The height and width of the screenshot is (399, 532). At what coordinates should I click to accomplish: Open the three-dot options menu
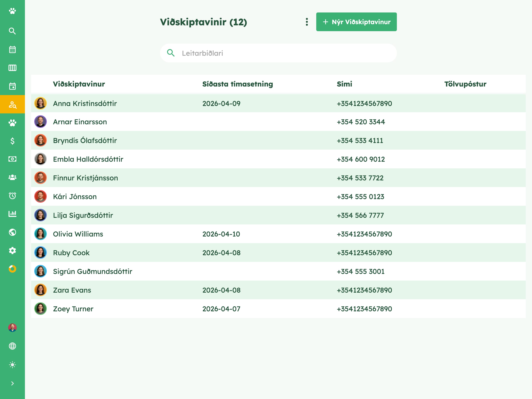[307, 22]
